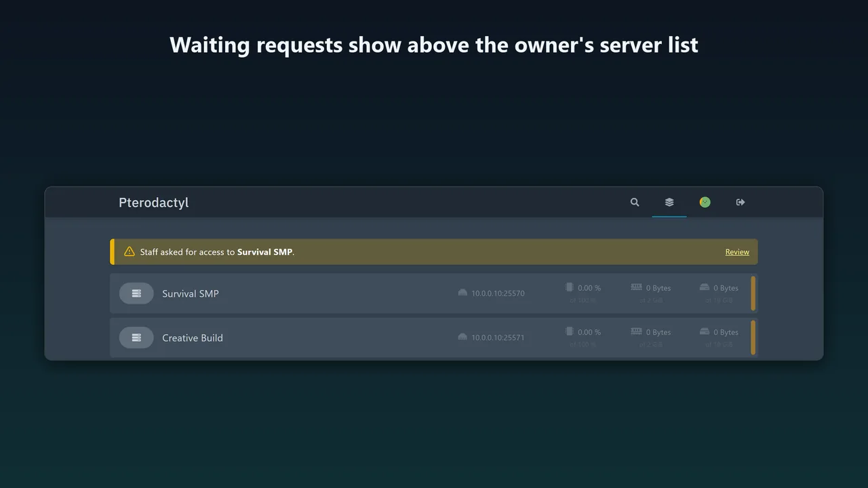Viewport: 868px width, 488px height.
Task: Go to the servers dashboard layers icon
Action: [669, 202]
